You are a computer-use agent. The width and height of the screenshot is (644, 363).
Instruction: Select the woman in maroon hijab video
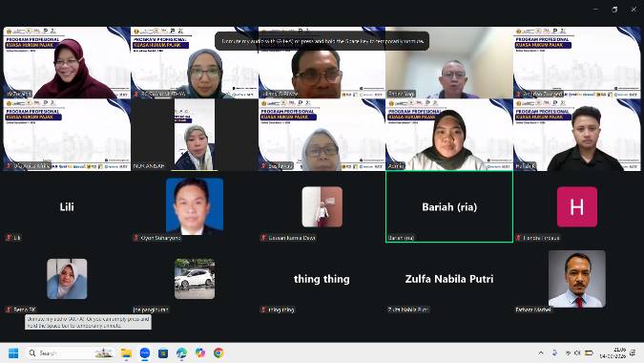(67, 62)
